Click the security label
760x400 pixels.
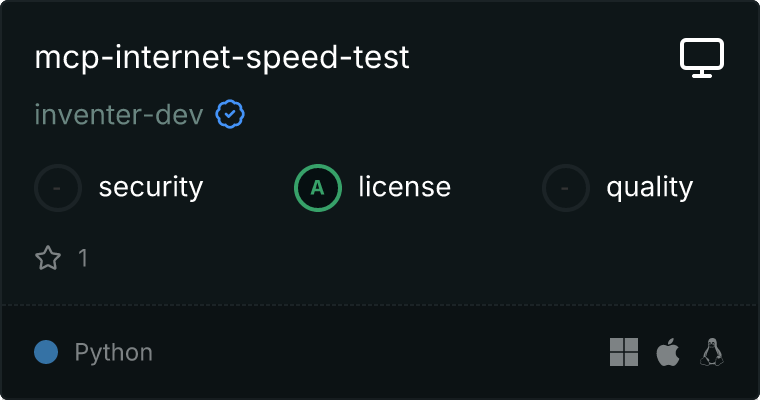point(151,187)
